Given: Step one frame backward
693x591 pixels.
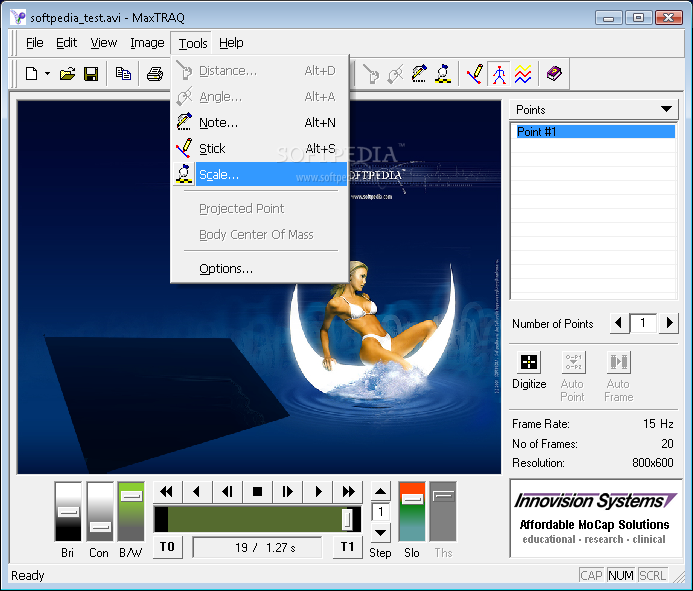Looking at the screenshot, I should tap(227, 492).
